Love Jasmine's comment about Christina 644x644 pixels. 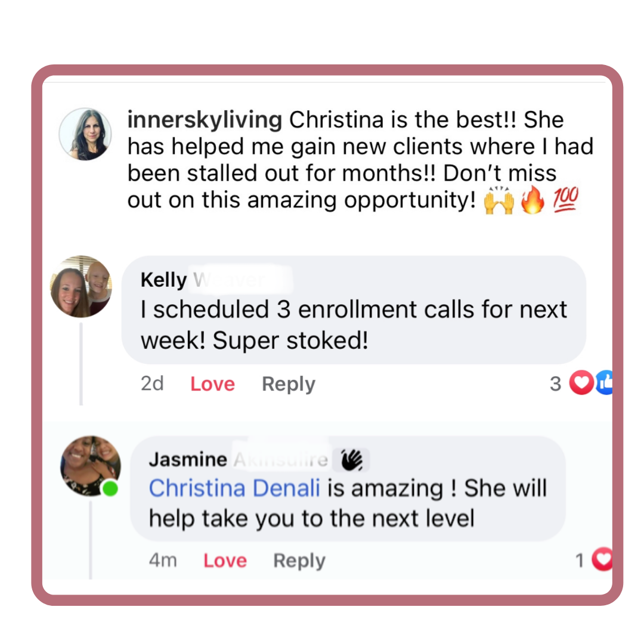pos(225,560)
